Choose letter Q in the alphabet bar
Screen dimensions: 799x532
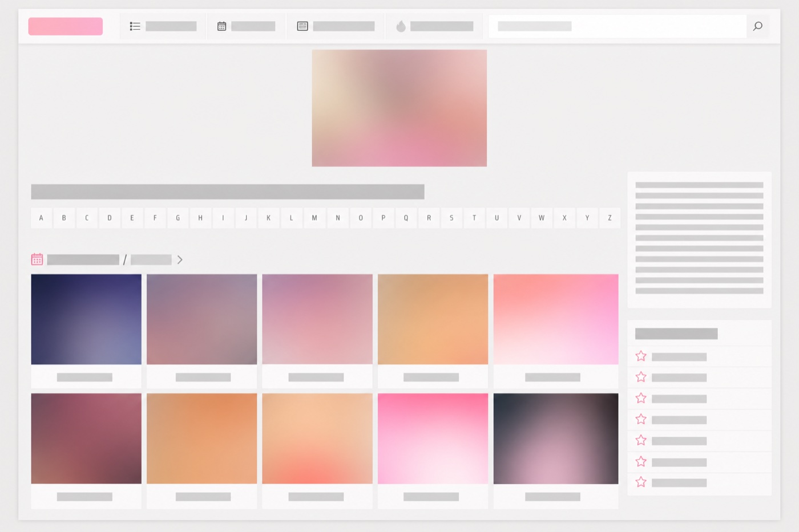pyautogui.click(x=406, y=218)
